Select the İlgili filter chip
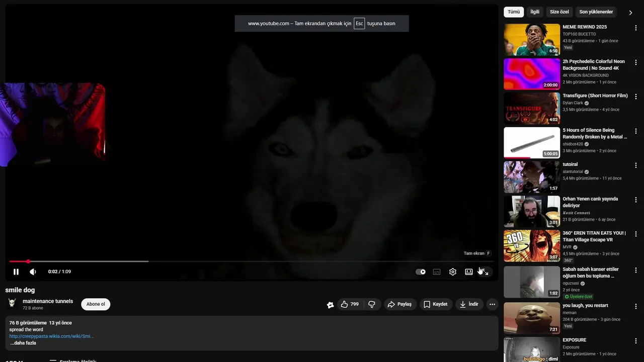 (535, 12)
